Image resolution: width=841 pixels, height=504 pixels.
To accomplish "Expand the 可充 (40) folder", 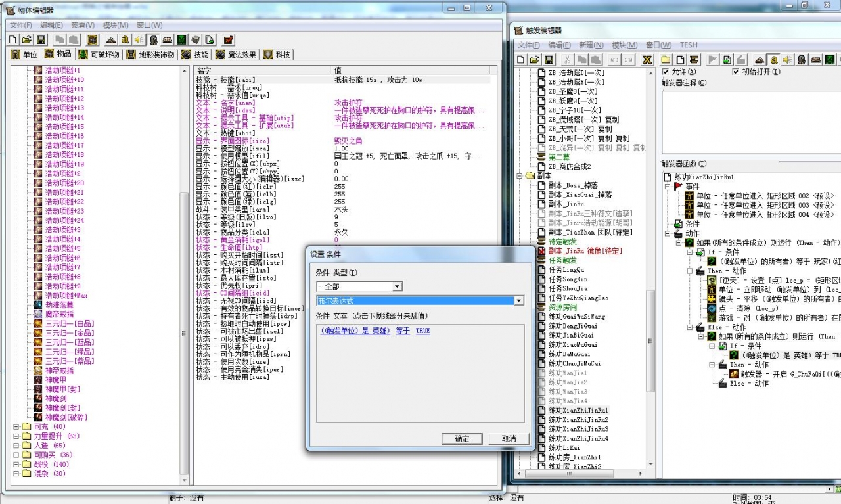I will point(16,427).
